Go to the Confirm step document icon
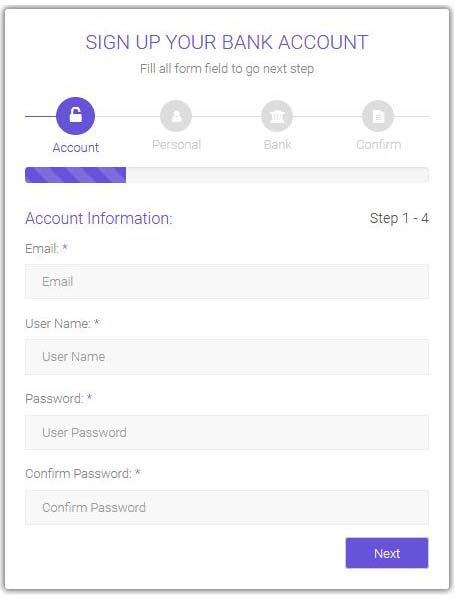The height and width of the screenshot is (600, 455). point(378,116)
